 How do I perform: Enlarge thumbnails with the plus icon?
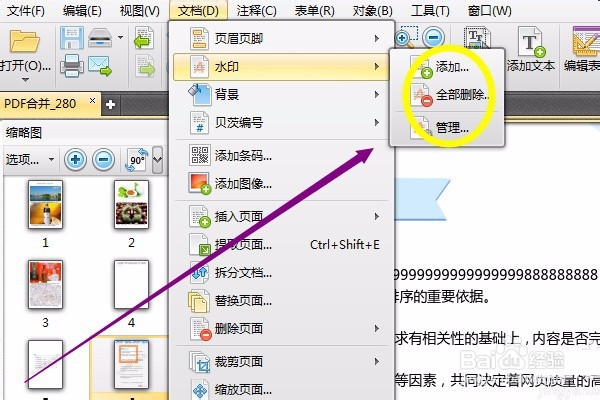tap(75, 159)
